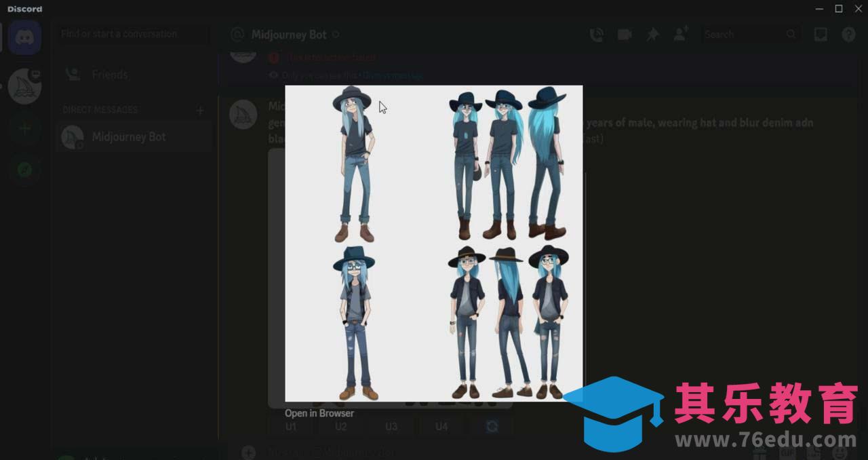Select the Friends tab in the sidebar

(110, 75)
